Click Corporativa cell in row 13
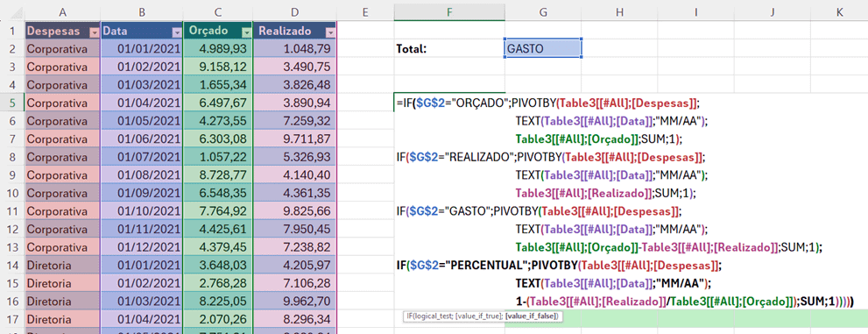The image size is (868, 334). [x=62, y=247]
